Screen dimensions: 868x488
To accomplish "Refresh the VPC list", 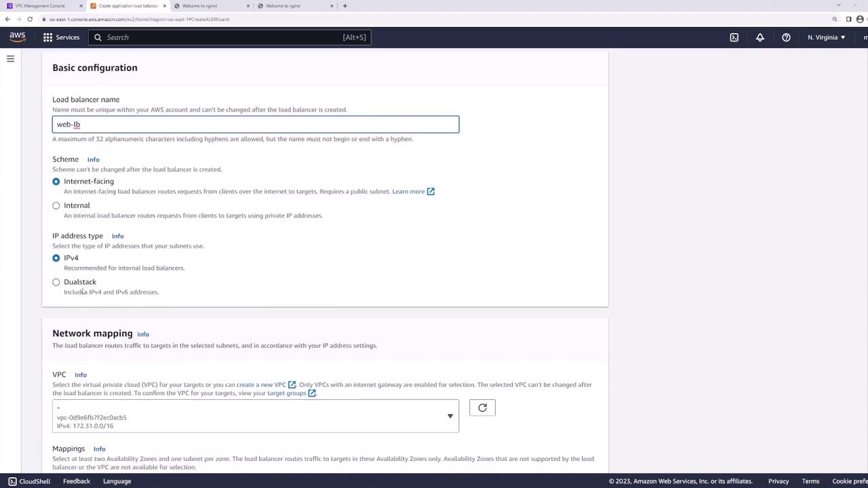I will [482, 407].
